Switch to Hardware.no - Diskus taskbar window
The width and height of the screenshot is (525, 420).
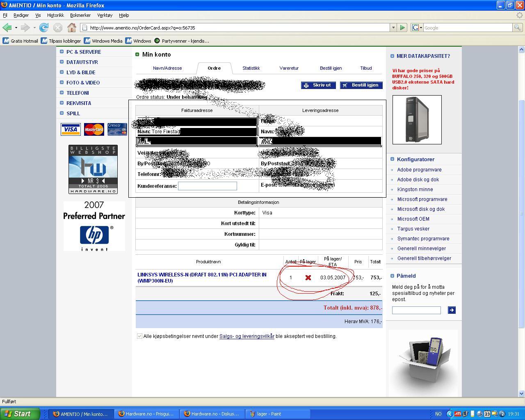(212, 414)
